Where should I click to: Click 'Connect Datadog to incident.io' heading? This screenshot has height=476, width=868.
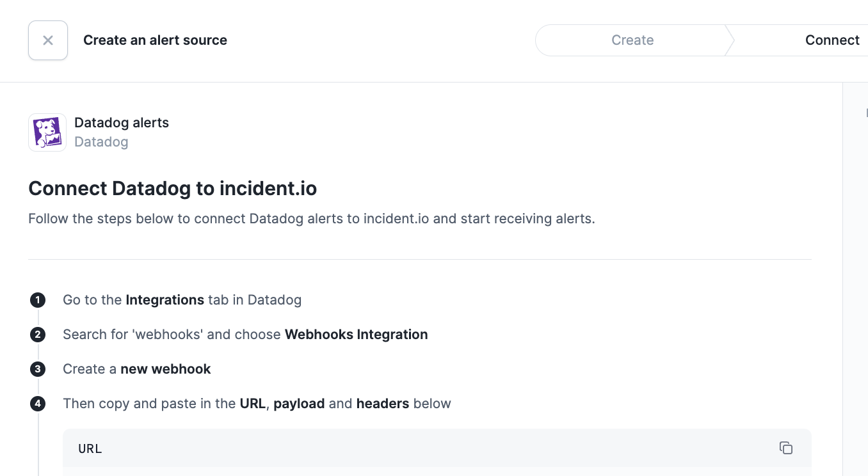tap(173, 189)
